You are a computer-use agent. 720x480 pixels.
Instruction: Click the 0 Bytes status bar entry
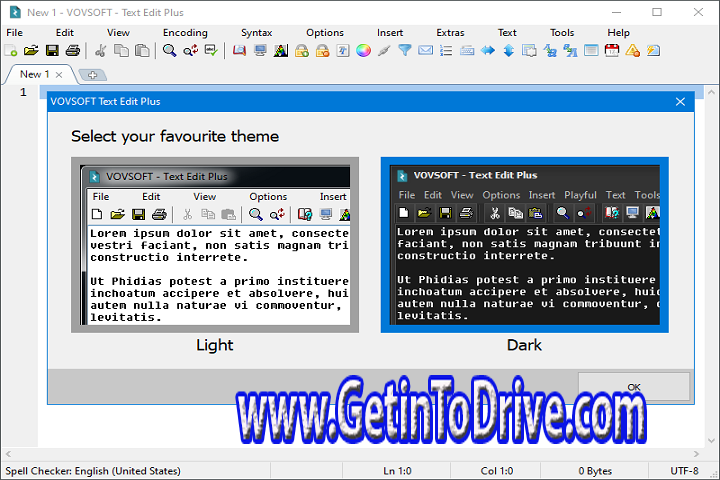point(595,471)
